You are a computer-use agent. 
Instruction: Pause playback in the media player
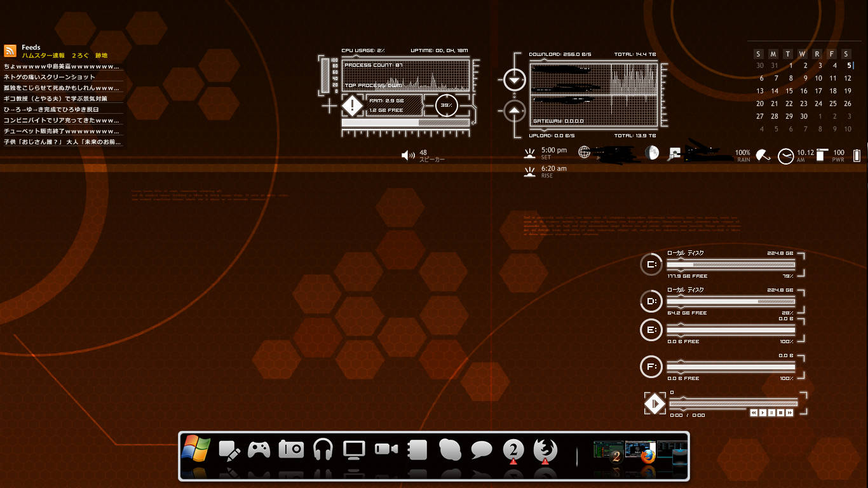click(771, 413)
